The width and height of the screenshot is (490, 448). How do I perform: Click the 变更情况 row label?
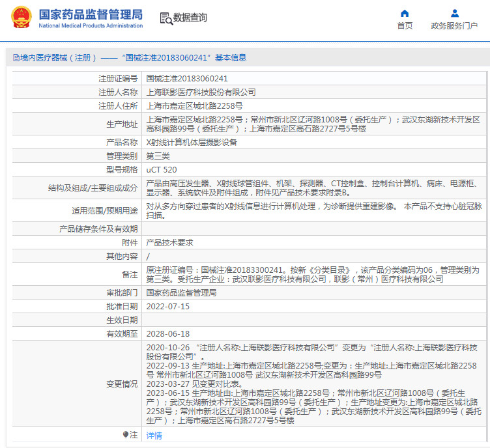(122, 384)
